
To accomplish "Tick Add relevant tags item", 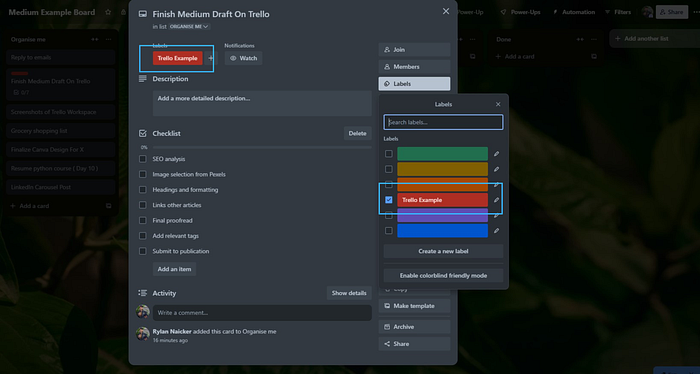I will point(143,236).
